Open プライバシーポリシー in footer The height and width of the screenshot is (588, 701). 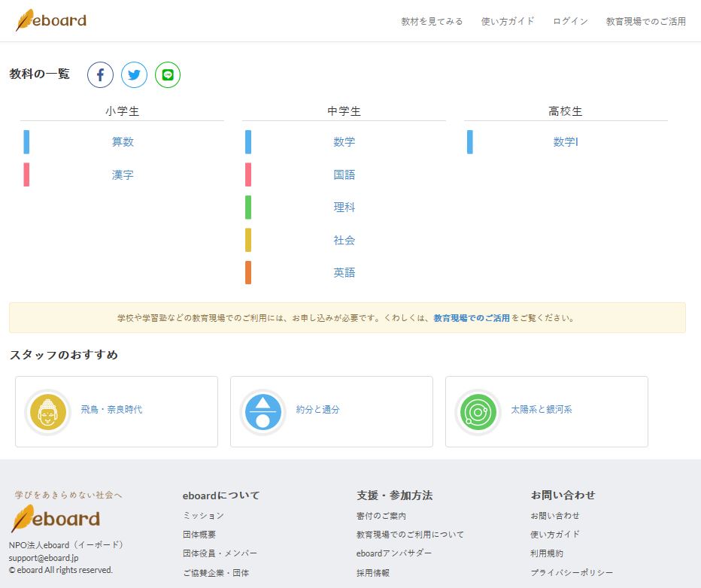572,573
